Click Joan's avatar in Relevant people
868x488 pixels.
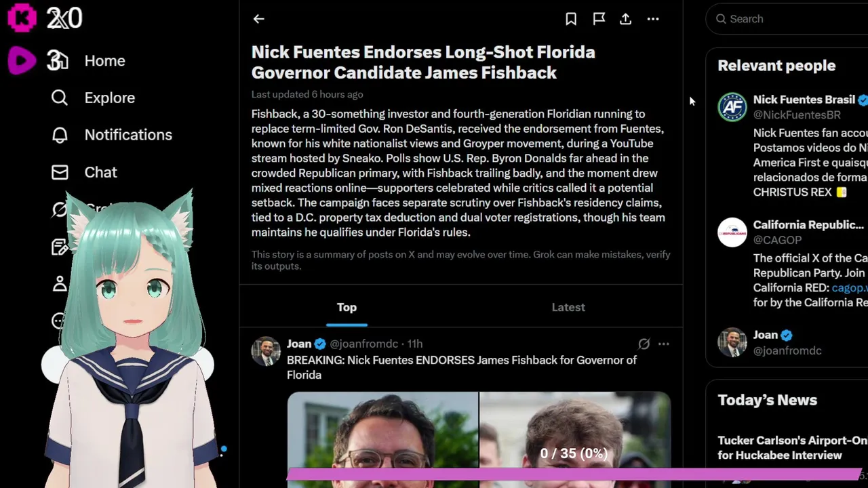732,342
